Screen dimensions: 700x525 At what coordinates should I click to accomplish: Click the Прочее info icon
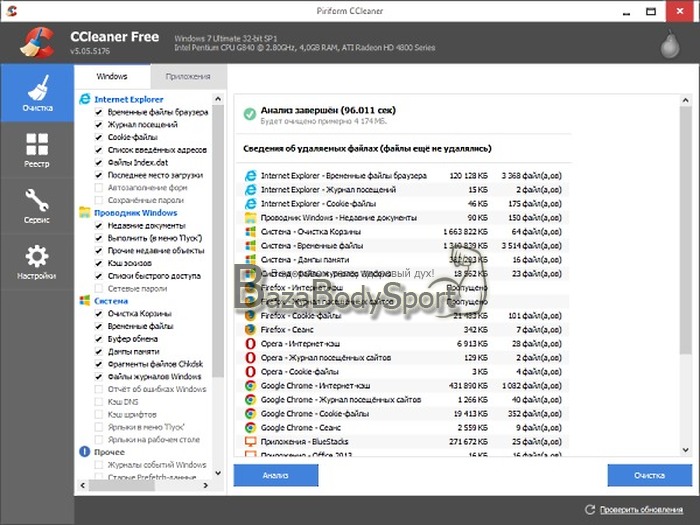(85, 452)
